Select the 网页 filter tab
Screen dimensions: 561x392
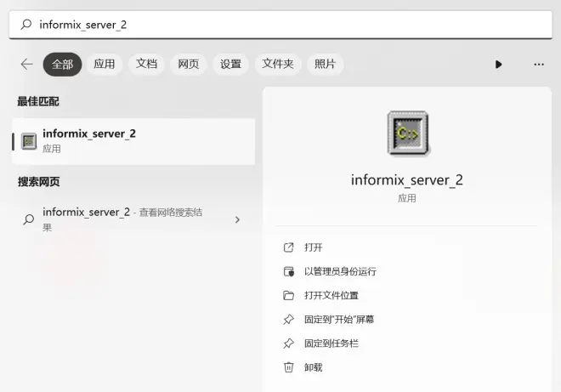coord(189,64)
